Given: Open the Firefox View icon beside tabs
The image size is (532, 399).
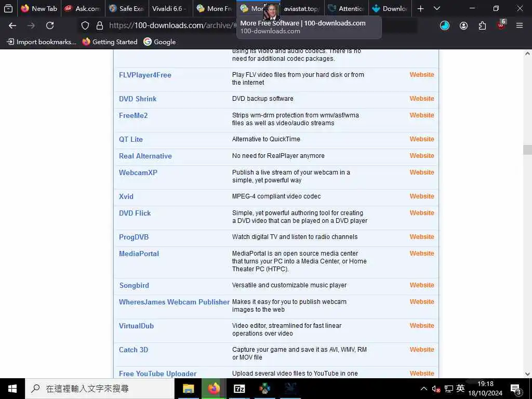Looking at the screenshot, I should pos(8,8).
